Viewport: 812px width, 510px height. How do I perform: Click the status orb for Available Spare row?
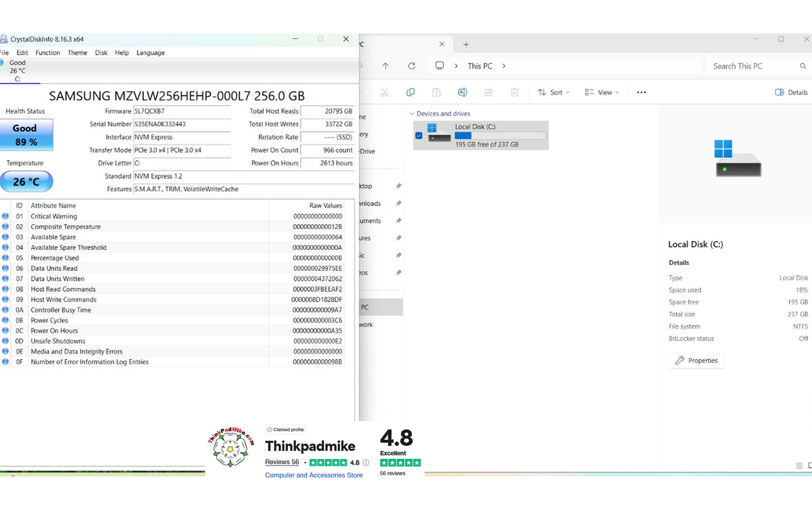tap(6, 237)
